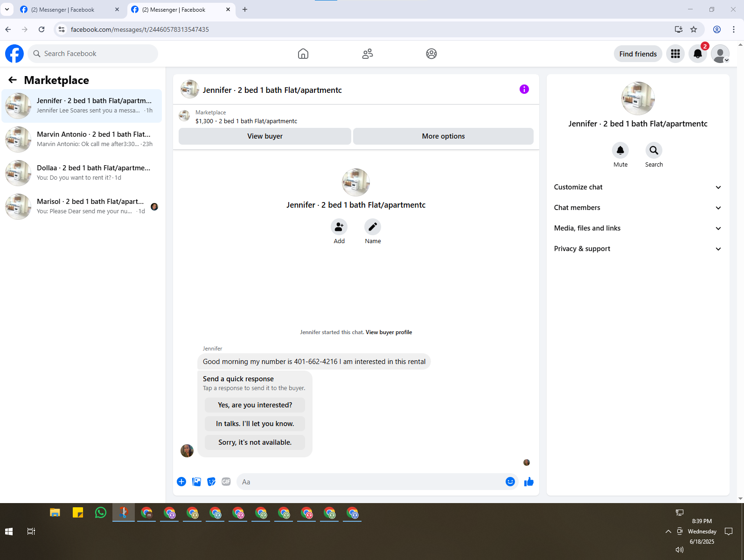
Task: Bookmark this page with the star icon
Action: 694,29
